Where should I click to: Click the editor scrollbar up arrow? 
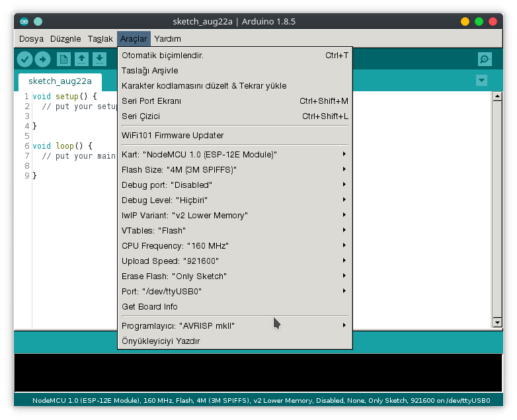(498, 97)
